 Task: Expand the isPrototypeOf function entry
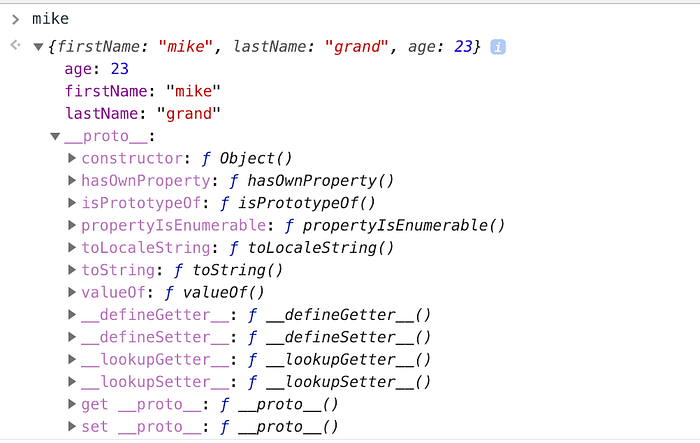point(72,203)
